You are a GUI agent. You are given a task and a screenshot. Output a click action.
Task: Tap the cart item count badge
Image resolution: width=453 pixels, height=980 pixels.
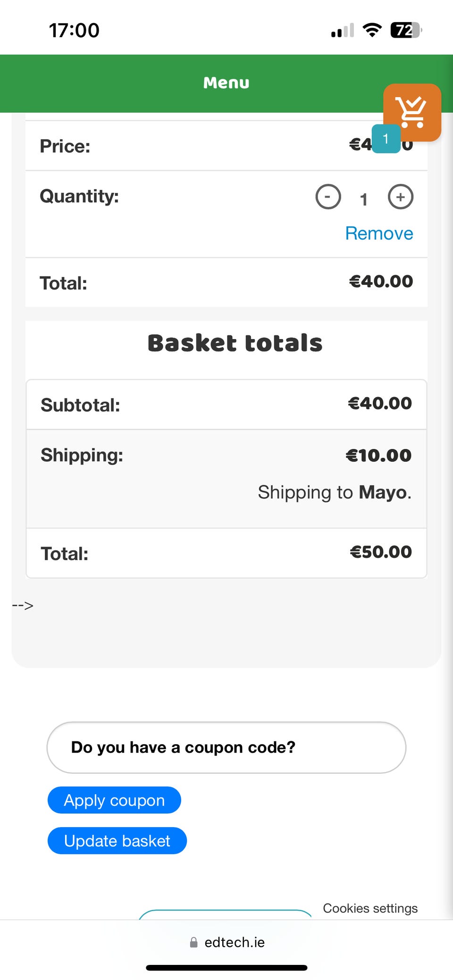(386, 139)
